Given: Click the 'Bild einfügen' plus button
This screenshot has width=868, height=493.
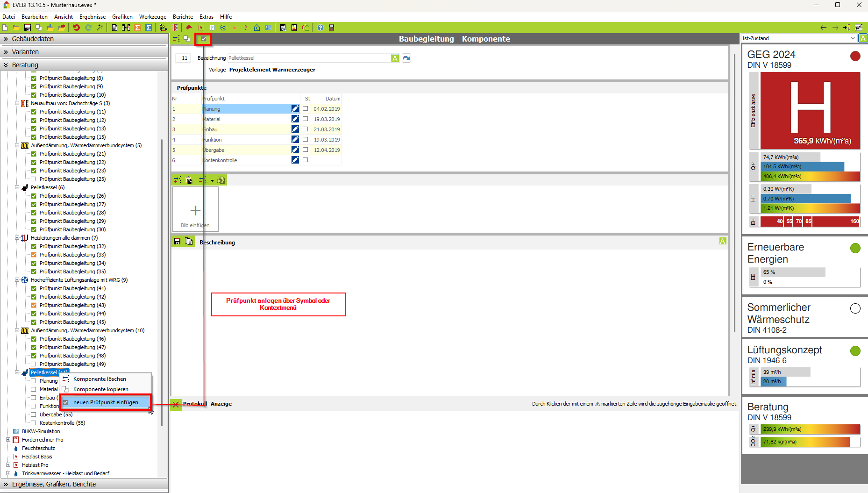Looking at the screenshot, I should (x=195, y=211).
